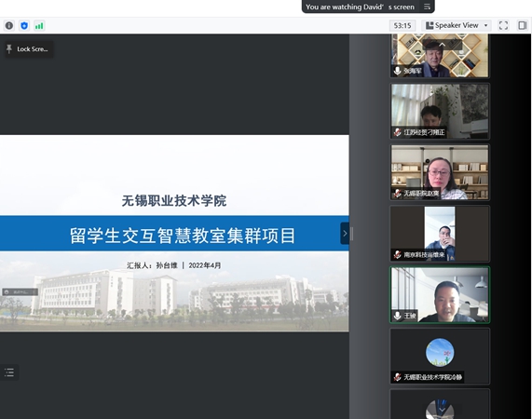The width and height of the screenshot is (532, 419).
Task: Click the slide title 留学生交互智慧教室集群项目
Action: coord(183,236)
